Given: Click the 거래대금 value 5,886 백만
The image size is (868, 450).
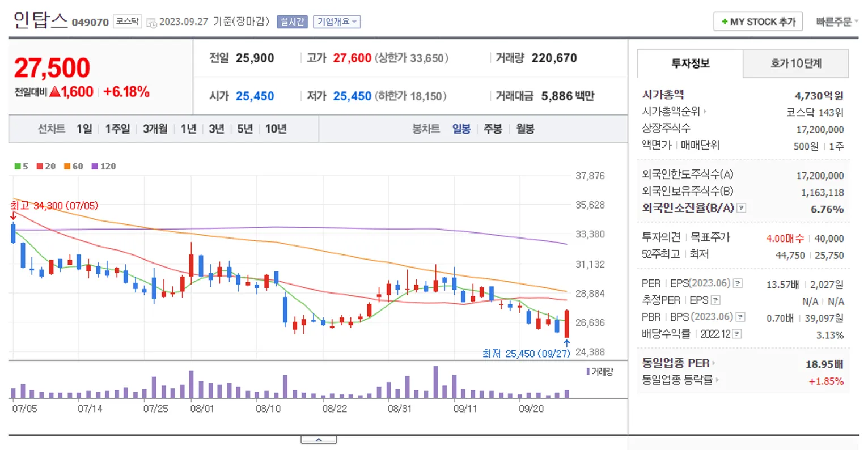Looking at the screenshot, I should (x=568, y=96).
